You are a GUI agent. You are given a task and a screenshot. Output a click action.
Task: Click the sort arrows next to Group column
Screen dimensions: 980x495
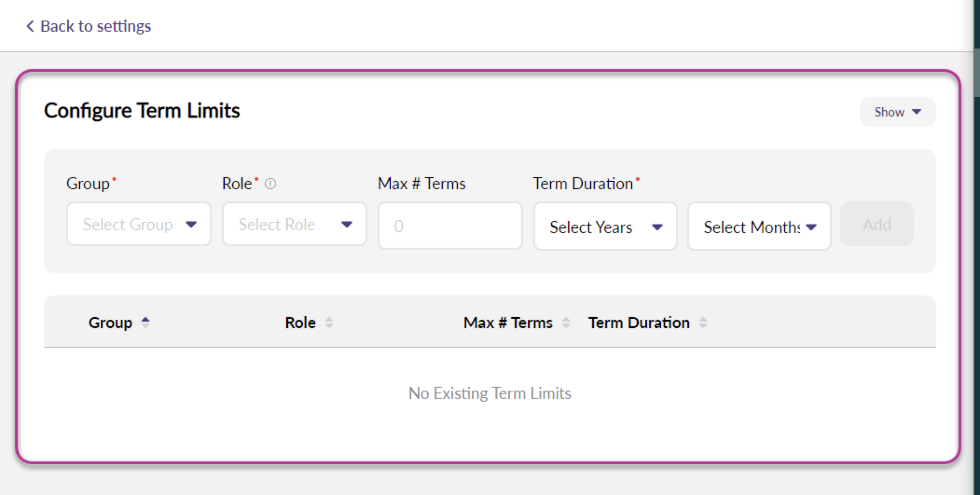click(x=145, y=323)
